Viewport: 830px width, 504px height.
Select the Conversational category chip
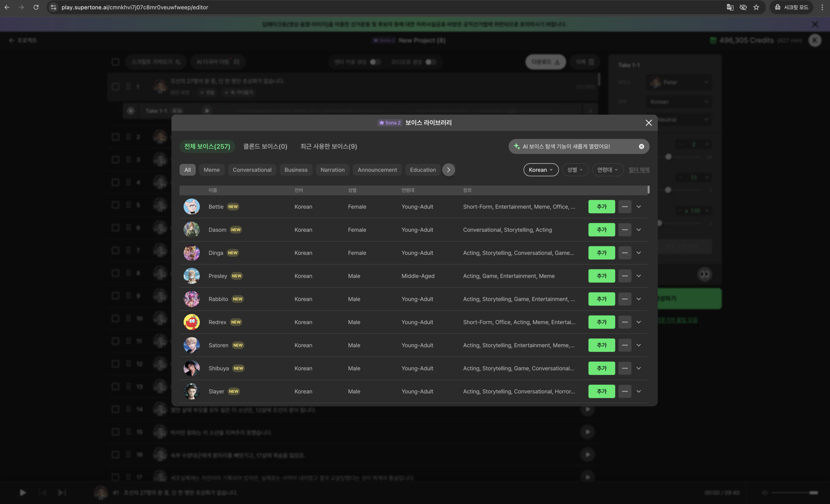[252, 170]
